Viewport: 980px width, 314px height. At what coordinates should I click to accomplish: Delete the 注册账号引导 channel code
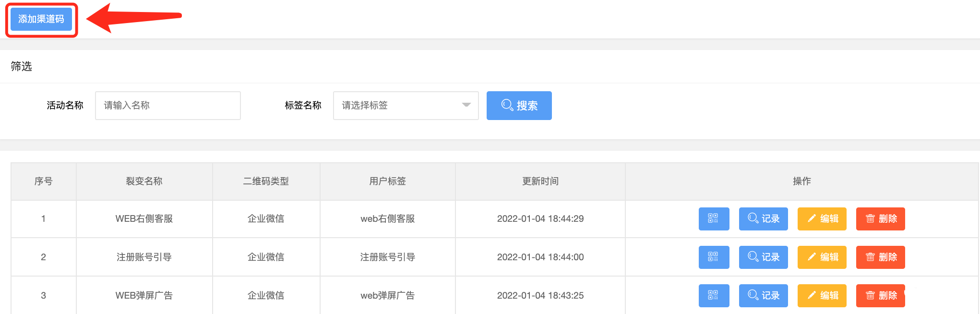[880, 257]
